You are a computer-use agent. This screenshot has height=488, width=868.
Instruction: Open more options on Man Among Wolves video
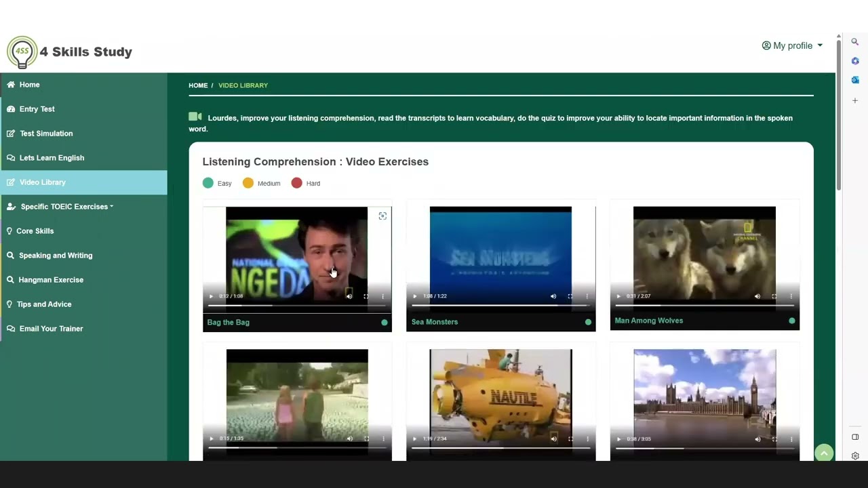(x=791, y=296)
